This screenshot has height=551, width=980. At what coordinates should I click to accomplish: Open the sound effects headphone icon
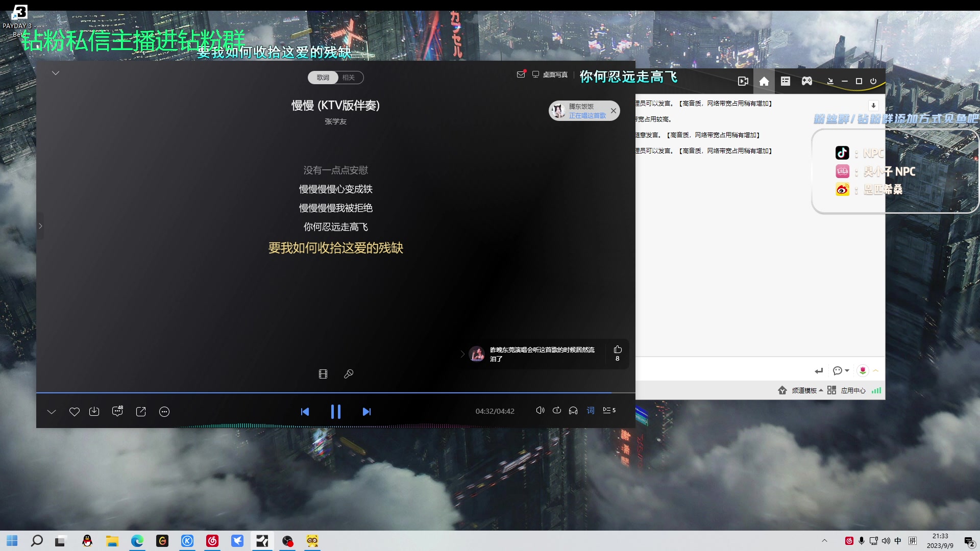(573, 411)
